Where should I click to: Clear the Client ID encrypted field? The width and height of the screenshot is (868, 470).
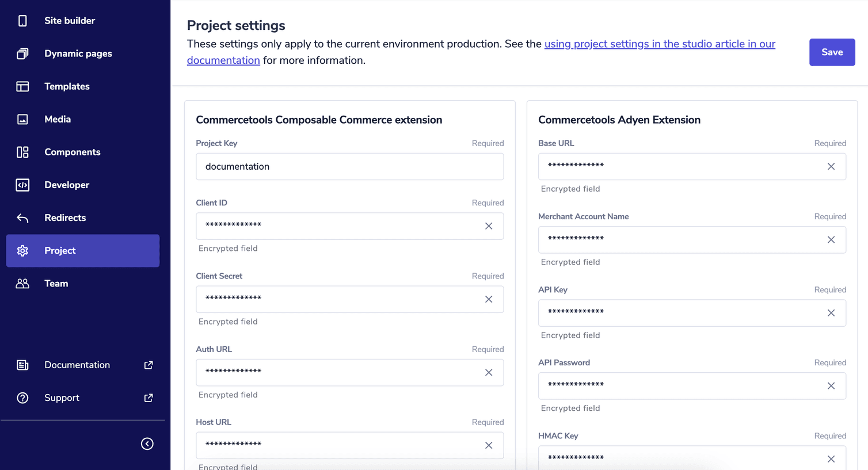[x=489, y=226]
